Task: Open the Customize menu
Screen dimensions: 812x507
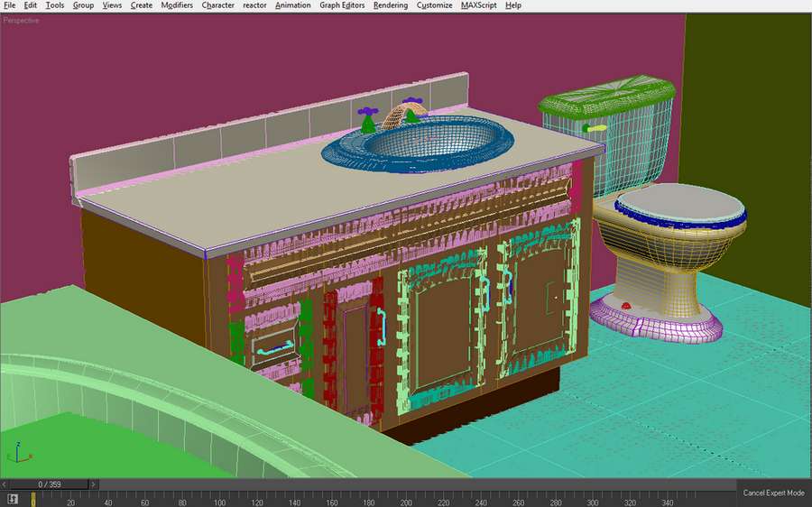Action: (434, 5)
